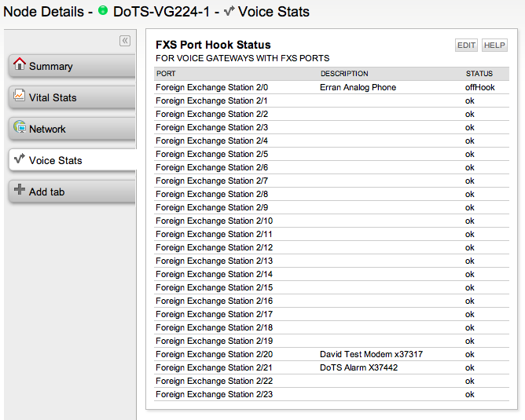Click the offHook status value
The height and width of the screenshot is (420, 525).
pyautogui.click(x=479, y=88)
